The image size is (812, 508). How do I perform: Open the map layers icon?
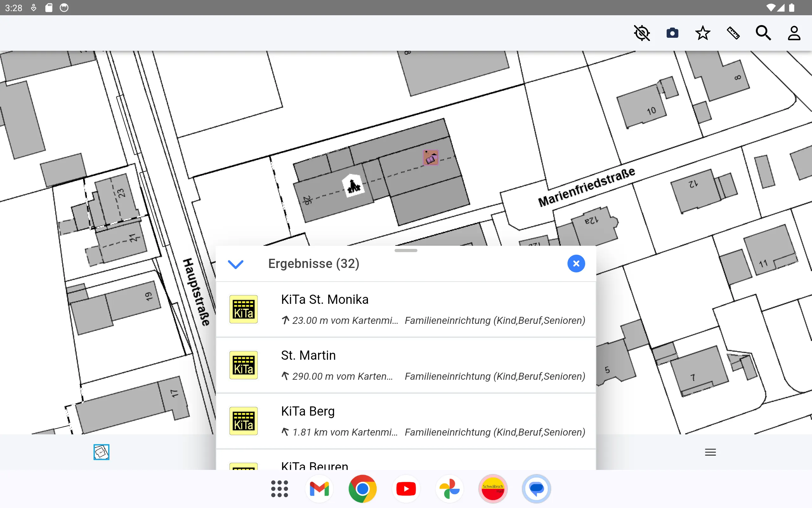(101, 452)
